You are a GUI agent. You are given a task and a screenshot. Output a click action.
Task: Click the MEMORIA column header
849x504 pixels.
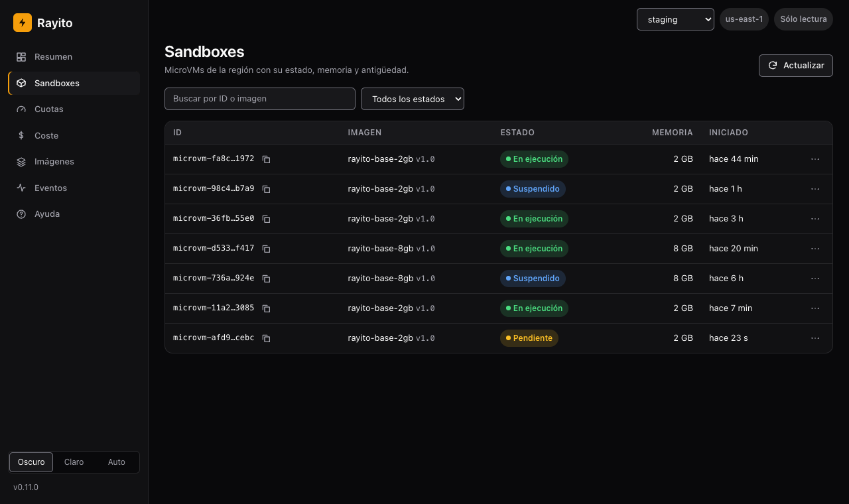coord(672,133)
